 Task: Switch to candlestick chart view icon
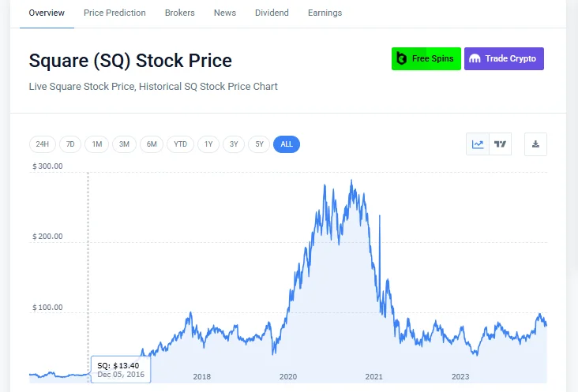pyautogui.click(x=500, y=144)
